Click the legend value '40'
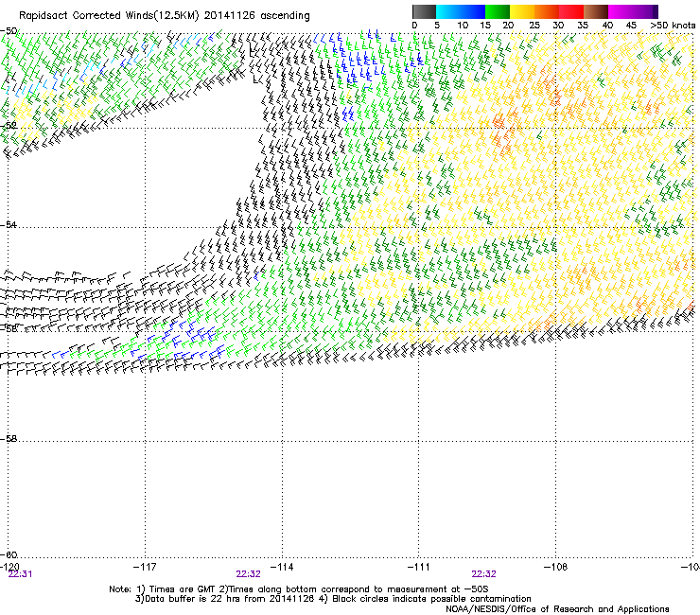This screenshot has height=615, width=700. (607, 26)
